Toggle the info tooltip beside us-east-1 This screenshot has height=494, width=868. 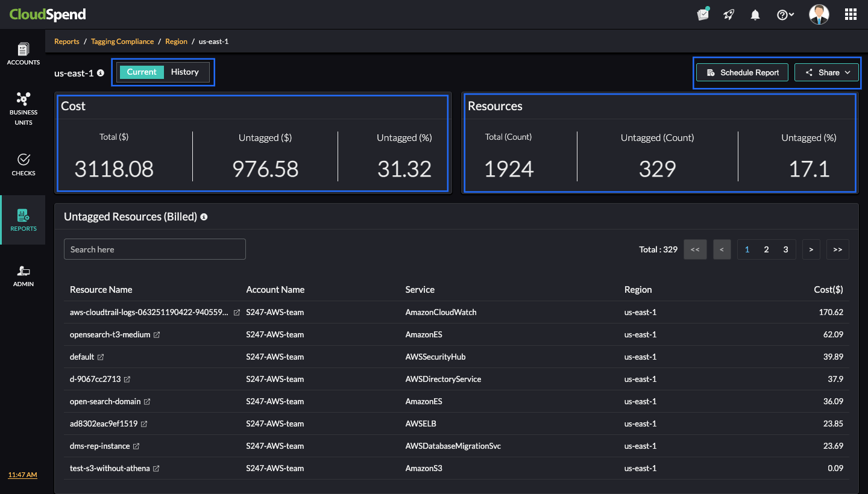[x=100, y=73]
